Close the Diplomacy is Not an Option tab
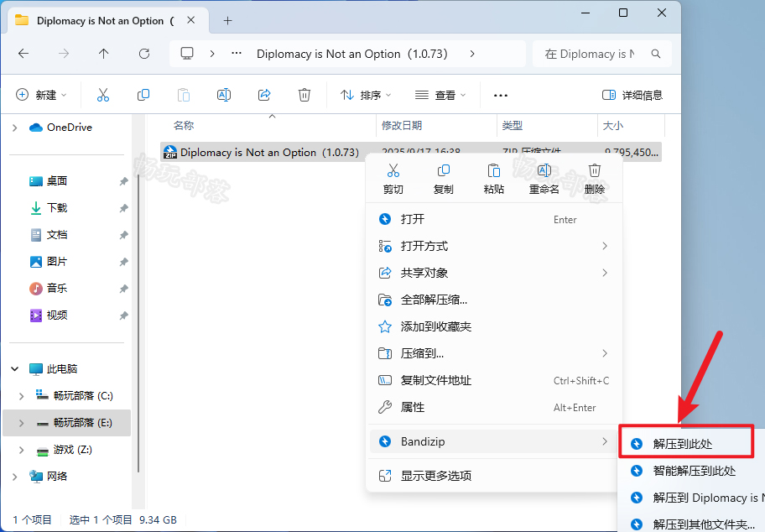The image size is (765, 532). click(191, 20)
